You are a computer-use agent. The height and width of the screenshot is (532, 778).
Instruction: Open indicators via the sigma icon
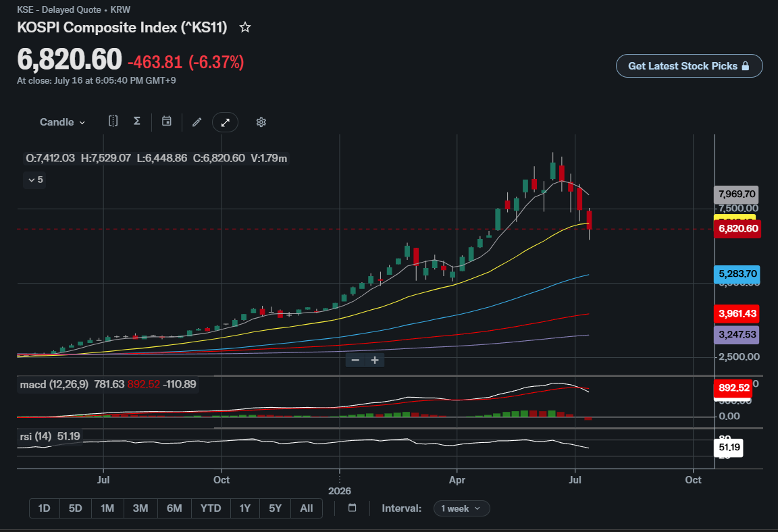click(137, 122)
